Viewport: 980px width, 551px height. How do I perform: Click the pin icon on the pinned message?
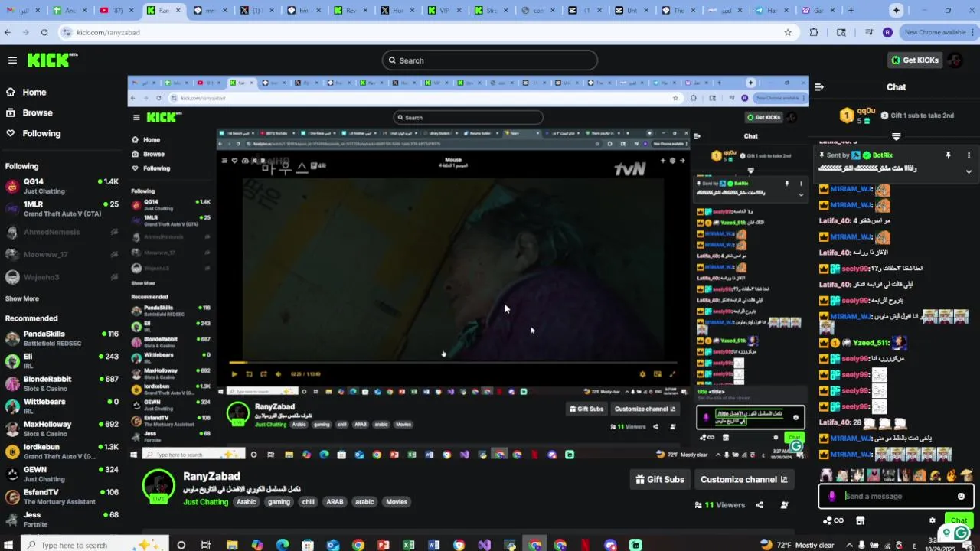click(948, 155)
